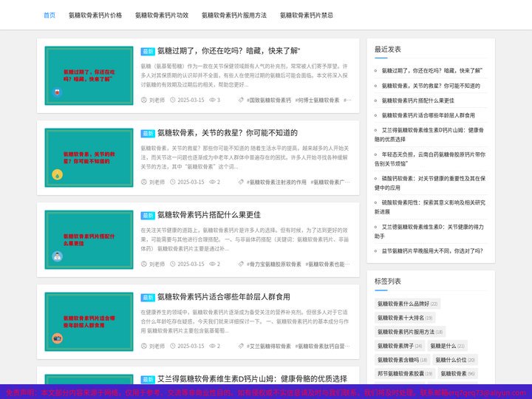Click tag icon in 适合哪些年龄层 article meta
The height and width of the screenshot is (399, 532).
[x=241, y=346]
